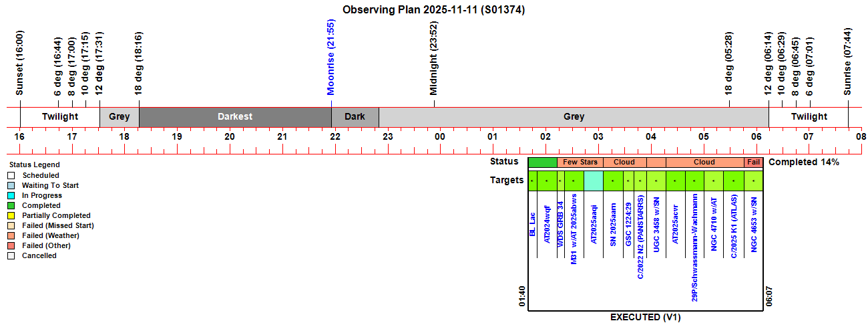Click the Dark sky period band
This screenshot has height=331, width=868.
(x=355, y=116)
